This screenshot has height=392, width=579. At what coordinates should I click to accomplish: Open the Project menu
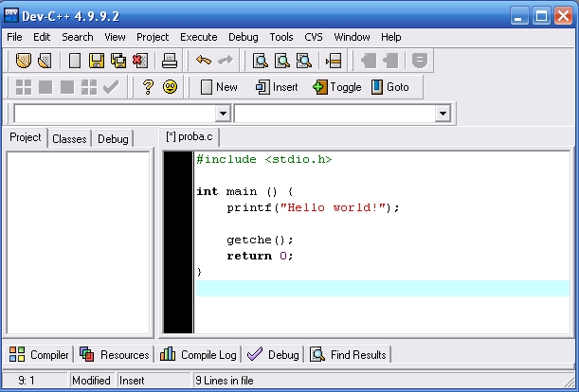153,37
